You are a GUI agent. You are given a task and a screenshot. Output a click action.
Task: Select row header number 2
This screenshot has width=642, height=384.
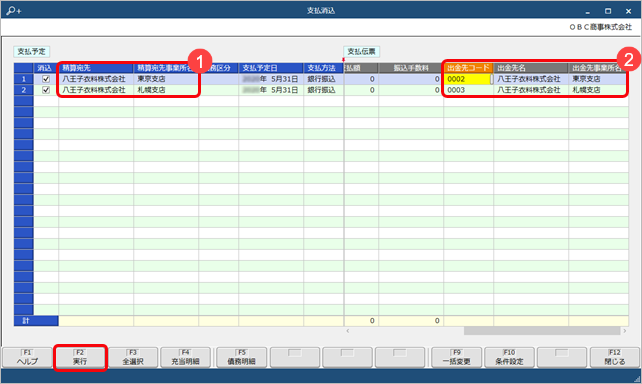pyautogui.click(x=24, y=90)
